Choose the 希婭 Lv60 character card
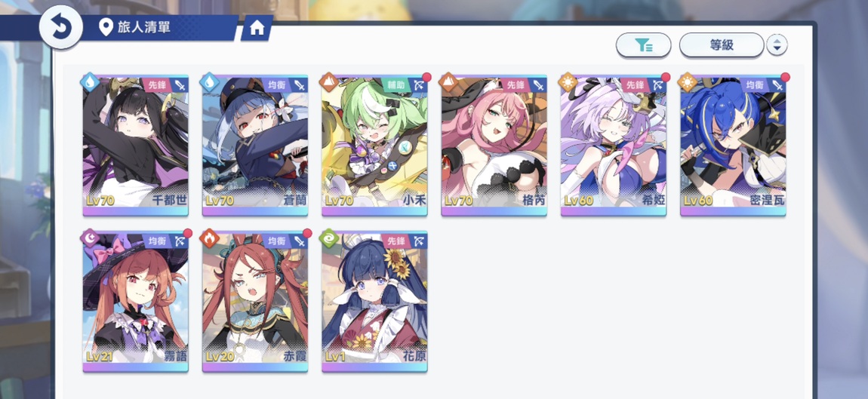Screen dimensions: 868x399 (x=614, y=146)
